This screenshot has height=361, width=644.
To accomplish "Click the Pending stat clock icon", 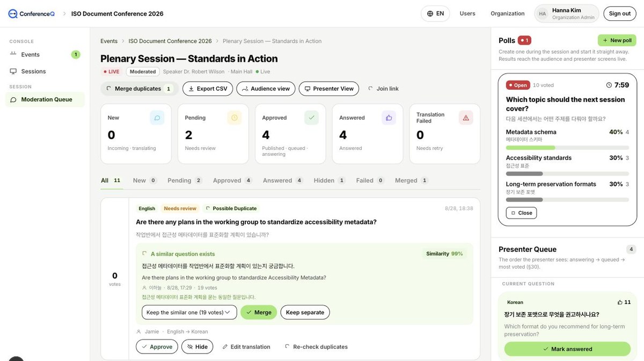I will coord(235,118).
